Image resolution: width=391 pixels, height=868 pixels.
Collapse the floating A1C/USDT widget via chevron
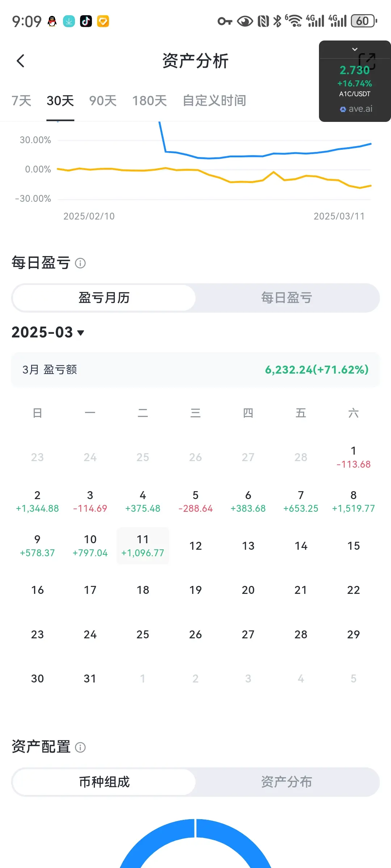[x=355, y=49]
